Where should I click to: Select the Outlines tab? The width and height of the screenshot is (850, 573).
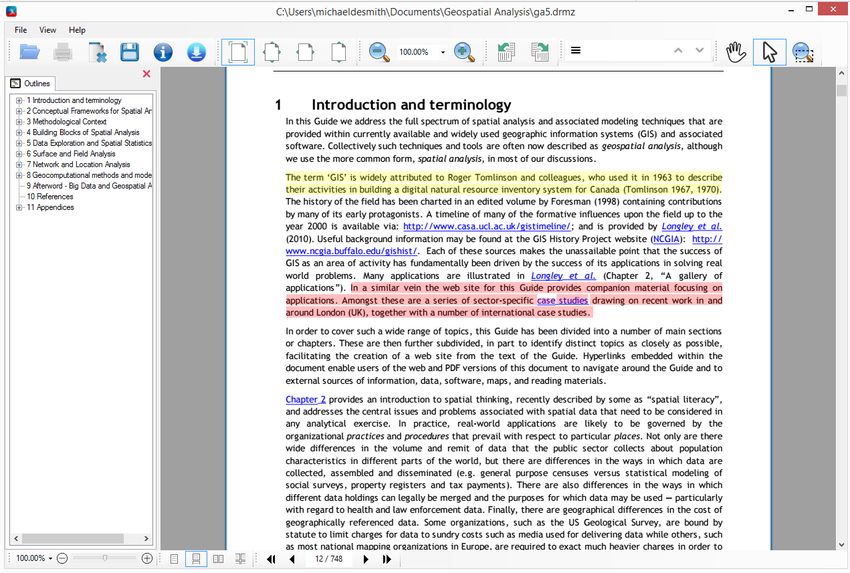coord(31,83)
